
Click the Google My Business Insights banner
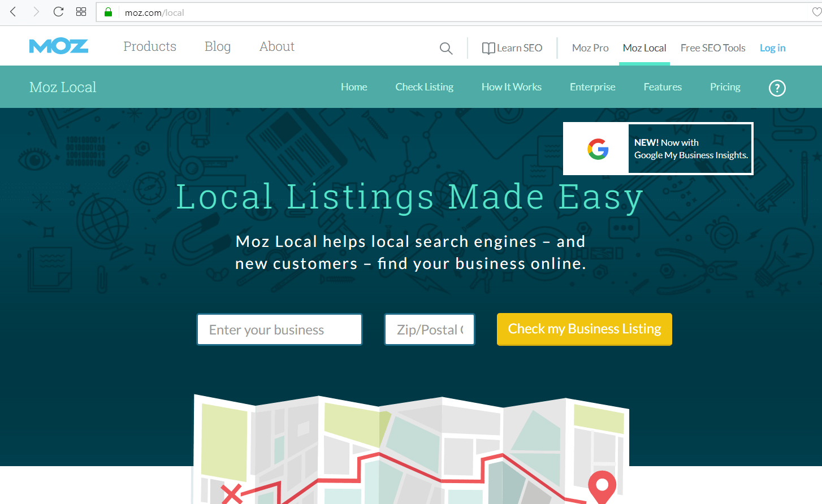click(x=658, y=149)
